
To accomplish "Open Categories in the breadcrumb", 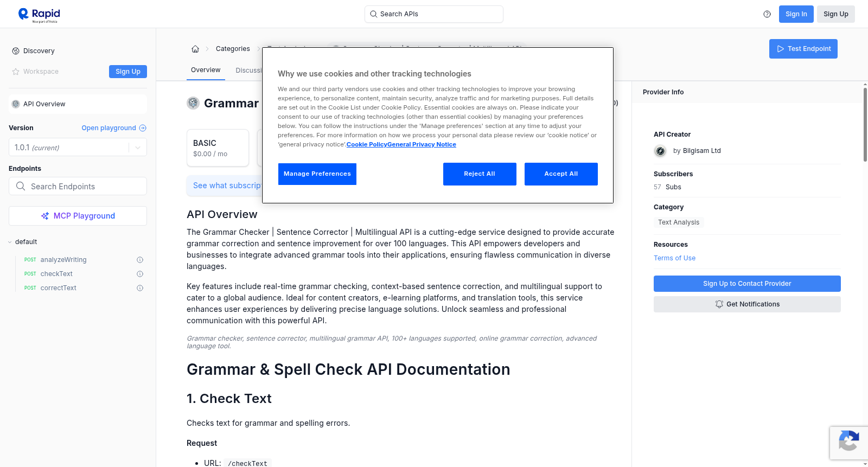I will [233, 49].
